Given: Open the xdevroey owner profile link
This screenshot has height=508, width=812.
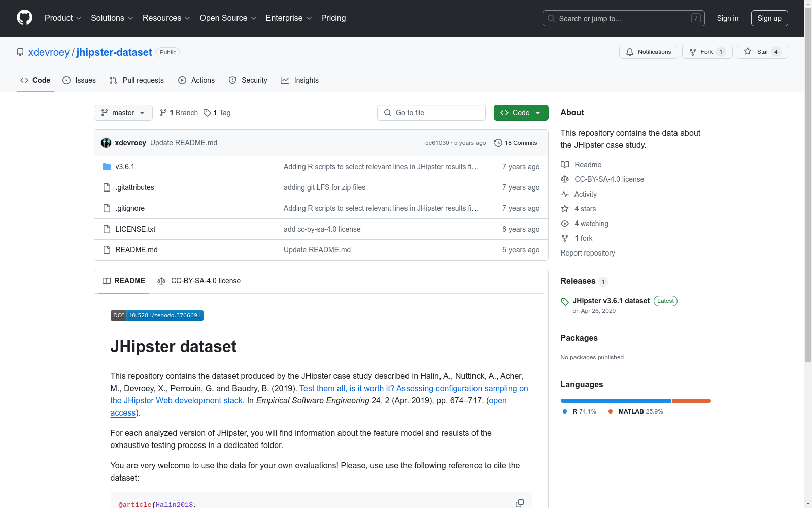Looking at the screenshot, I should click(49, 52).
